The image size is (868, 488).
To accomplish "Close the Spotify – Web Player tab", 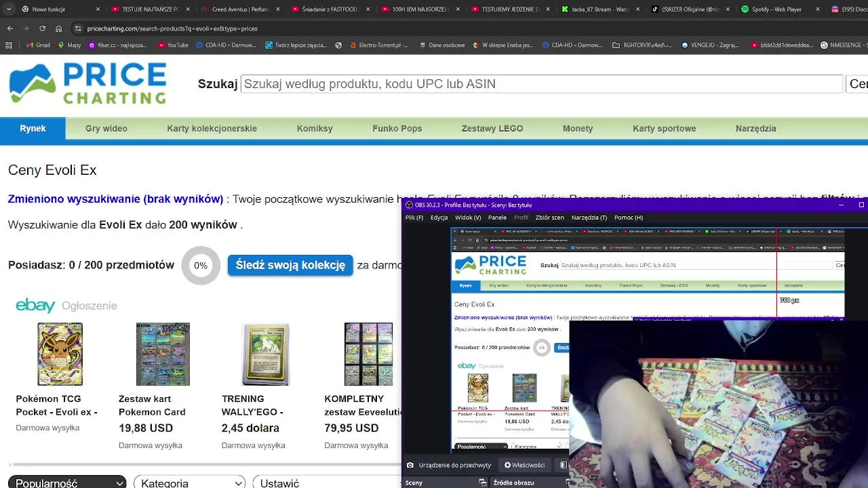I will tap(817, 9).
